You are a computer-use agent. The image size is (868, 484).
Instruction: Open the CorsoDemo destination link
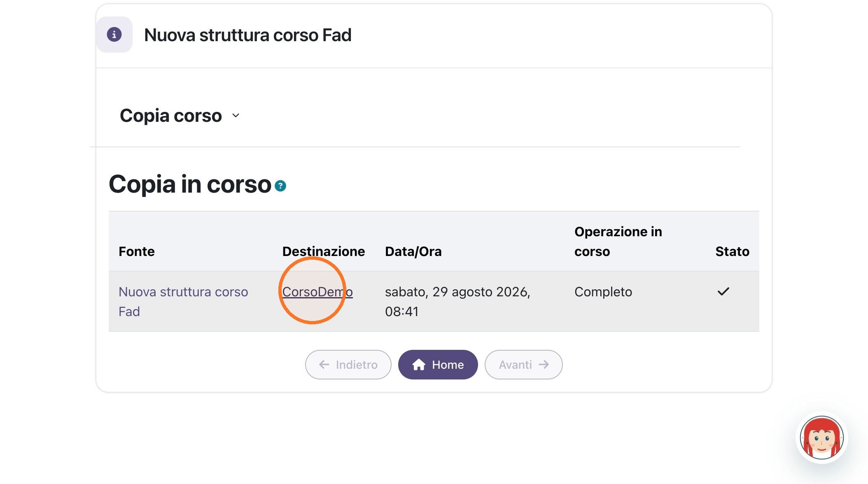coord(317,292)
